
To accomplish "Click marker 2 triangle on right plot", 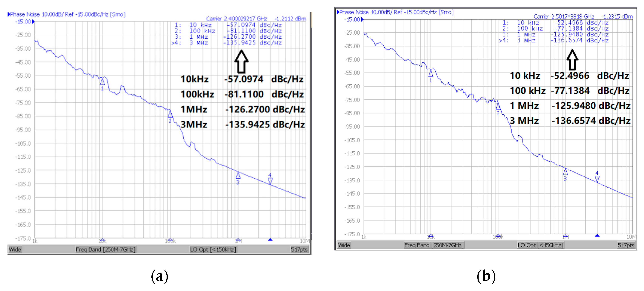I will [498, 107].
